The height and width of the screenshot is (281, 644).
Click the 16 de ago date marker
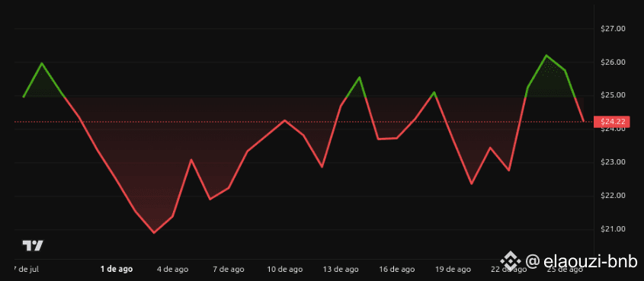pos(397,270)
